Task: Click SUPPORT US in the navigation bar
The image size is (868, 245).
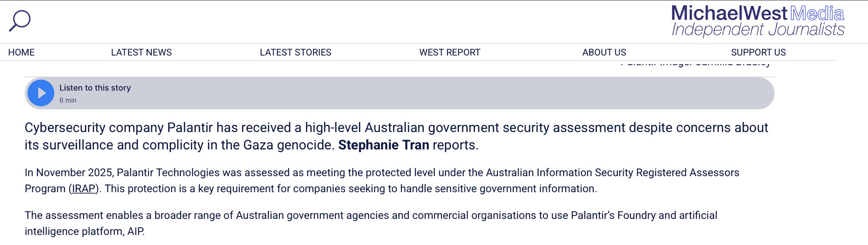Action: pos(758,52)
